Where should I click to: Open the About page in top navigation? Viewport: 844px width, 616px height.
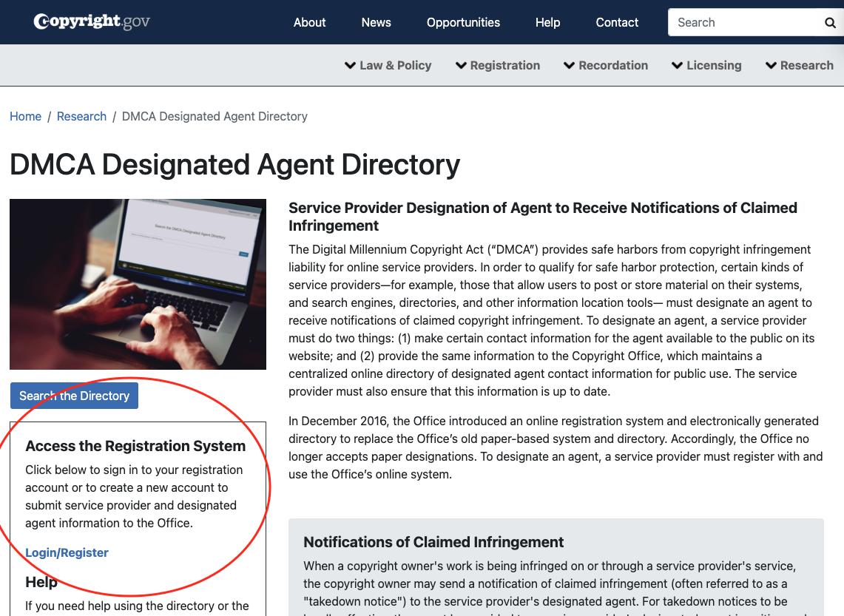click(x=309, y=22)
